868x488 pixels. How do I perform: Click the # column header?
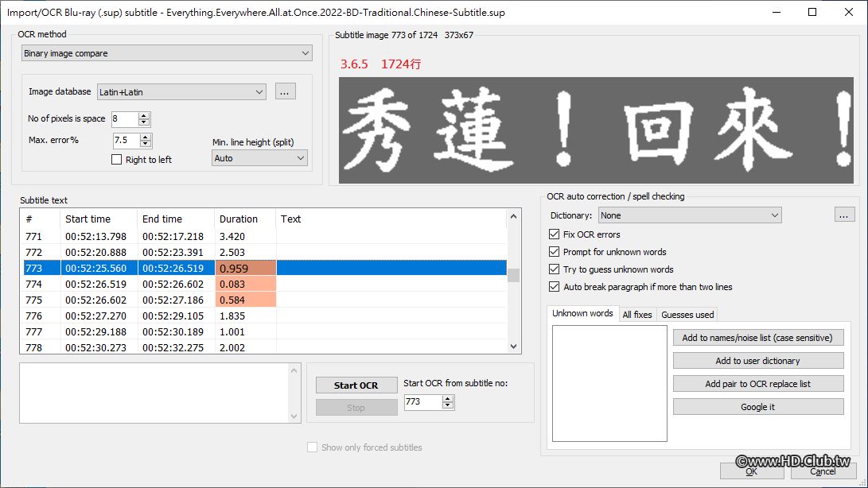click(40, 219)
